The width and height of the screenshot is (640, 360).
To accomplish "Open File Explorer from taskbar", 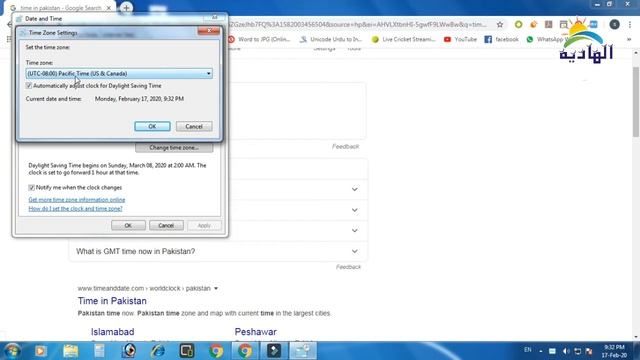I will pos(71,351).
